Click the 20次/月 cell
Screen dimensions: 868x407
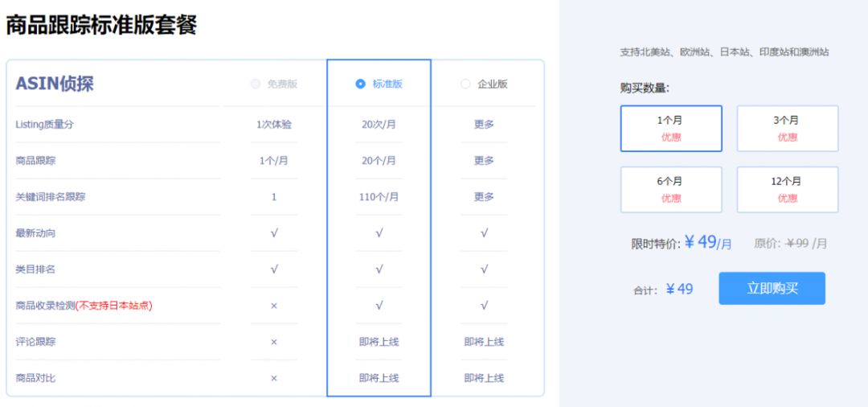(x=379, y=125)
